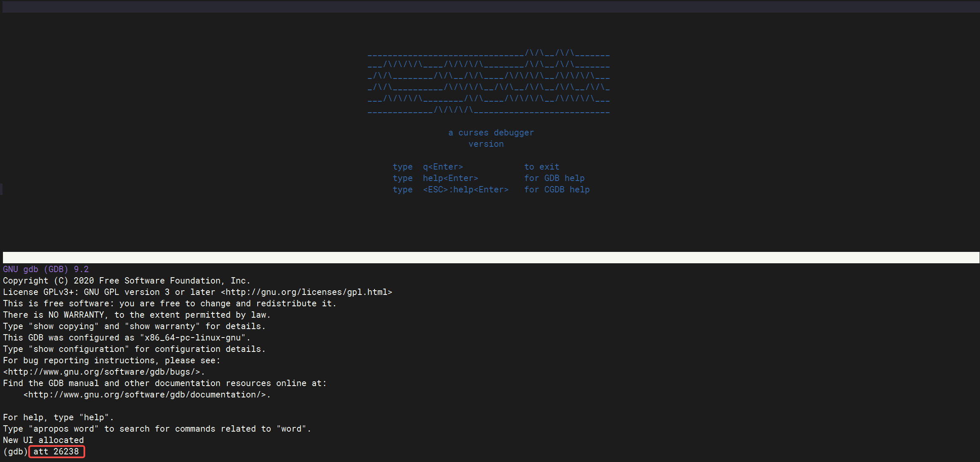Click the 'GNU gdb (GDB) 9.2' line
This screenshot has width=980, height=462.
point(46,269)
